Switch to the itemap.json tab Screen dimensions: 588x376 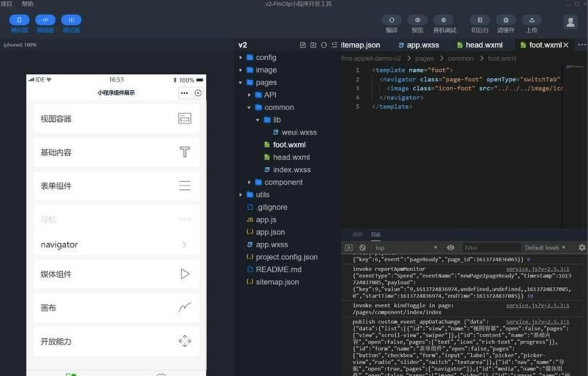click(x=360, y=45)
